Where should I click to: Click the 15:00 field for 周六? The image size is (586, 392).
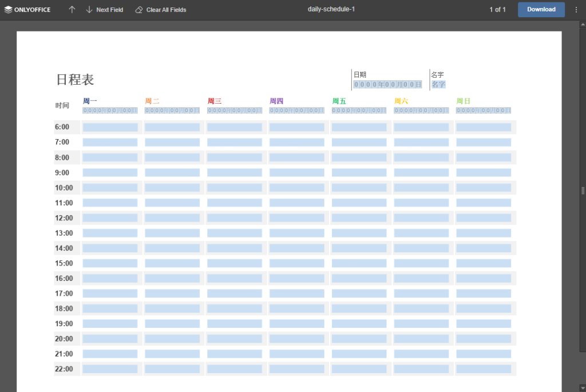(x=421, y=263)
